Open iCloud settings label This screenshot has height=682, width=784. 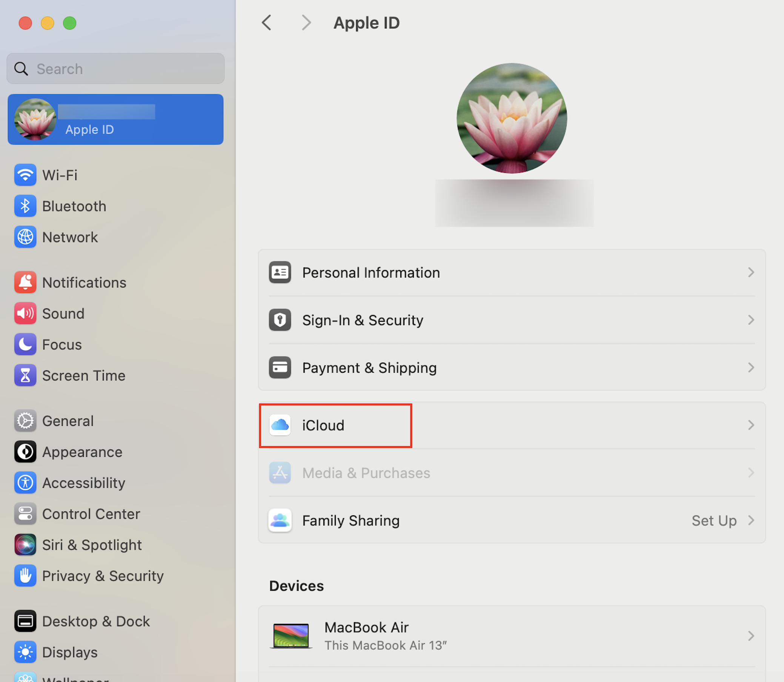tap(323, 425)
